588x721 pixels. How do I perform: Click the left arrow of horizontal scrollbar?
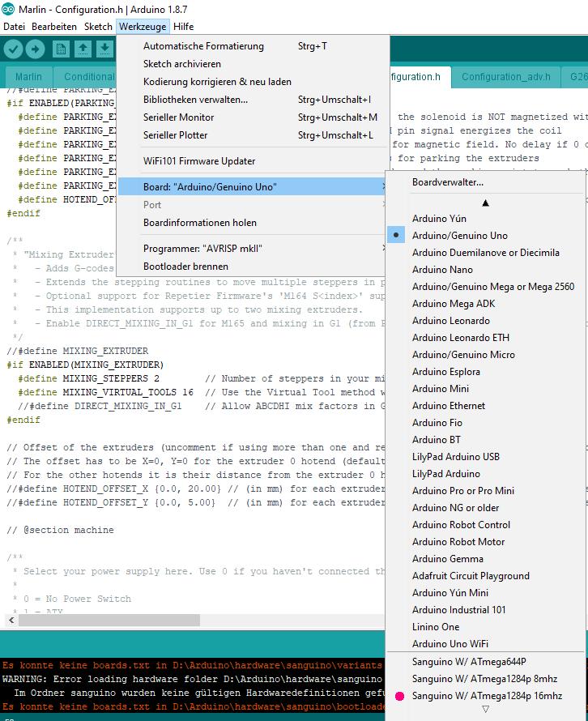point(12,621)
